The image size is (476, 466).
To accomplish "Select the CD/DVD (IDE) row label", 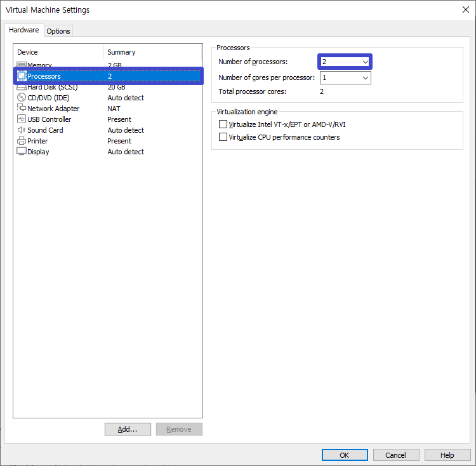I will [x=48, y=98].
